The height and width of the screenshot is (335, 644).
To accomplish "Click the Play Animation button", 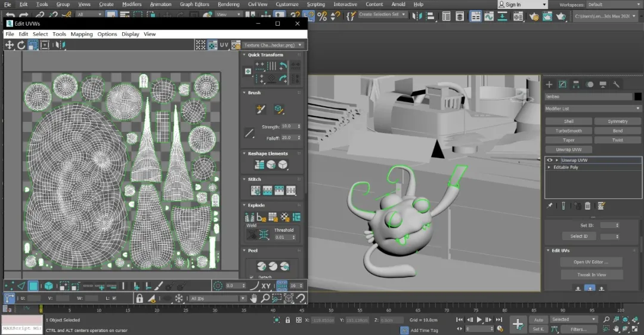I will coord(479,320).
